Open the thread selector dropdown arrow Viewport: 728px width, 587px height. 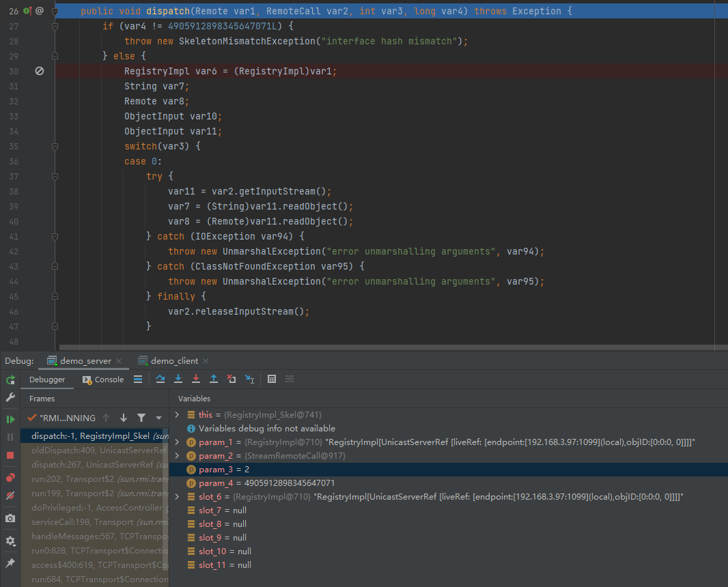pos(159,418)
